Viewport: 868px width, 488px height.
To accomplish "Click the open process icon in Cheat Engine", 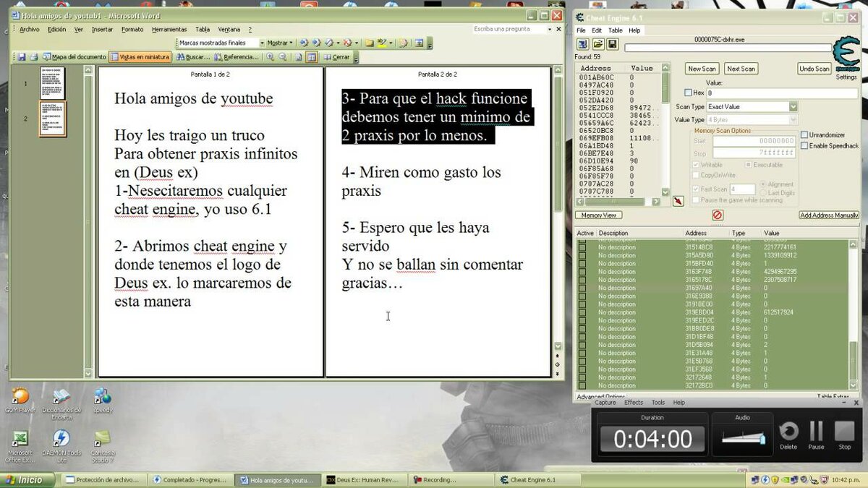I will [582, 44].
